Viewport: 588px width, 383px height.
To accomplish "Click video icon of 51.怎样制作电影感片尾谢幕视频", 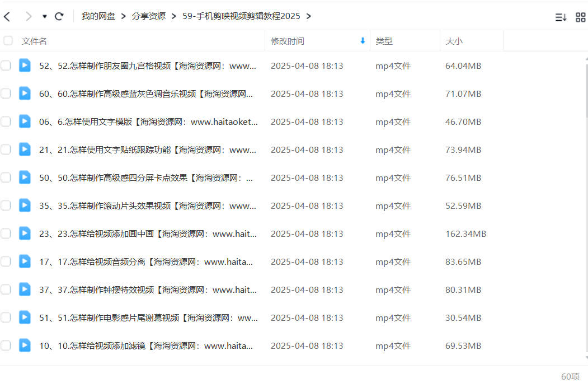I will (x=25, y=317).
